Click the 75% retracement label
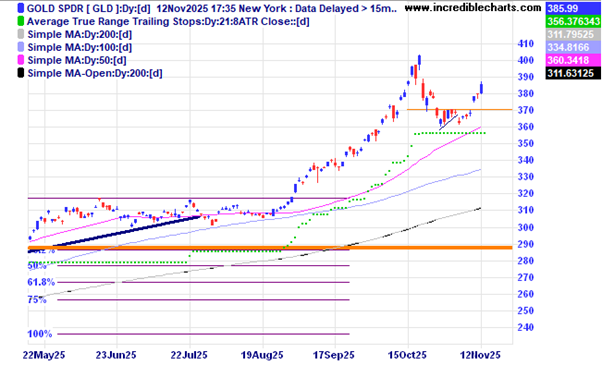Screen dimensions: 602x365 pos(37,300)
